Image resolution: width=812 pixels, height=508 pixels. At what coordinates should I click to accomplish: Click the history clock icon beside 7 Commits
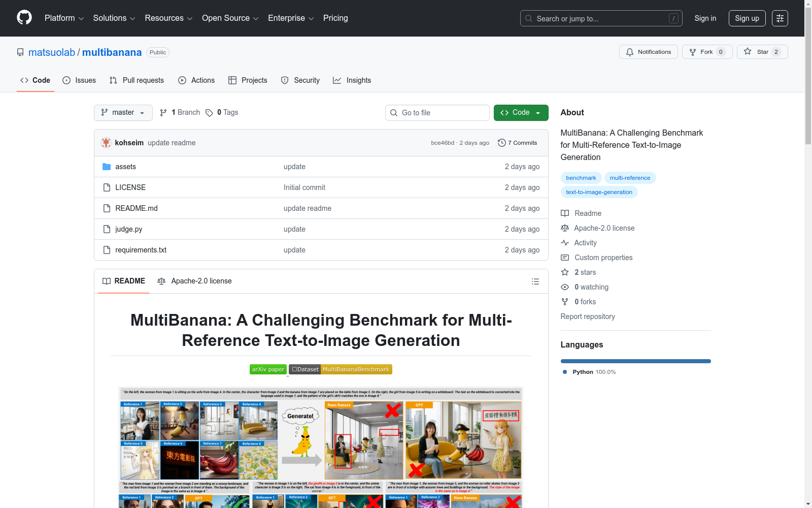click(502, 143)
